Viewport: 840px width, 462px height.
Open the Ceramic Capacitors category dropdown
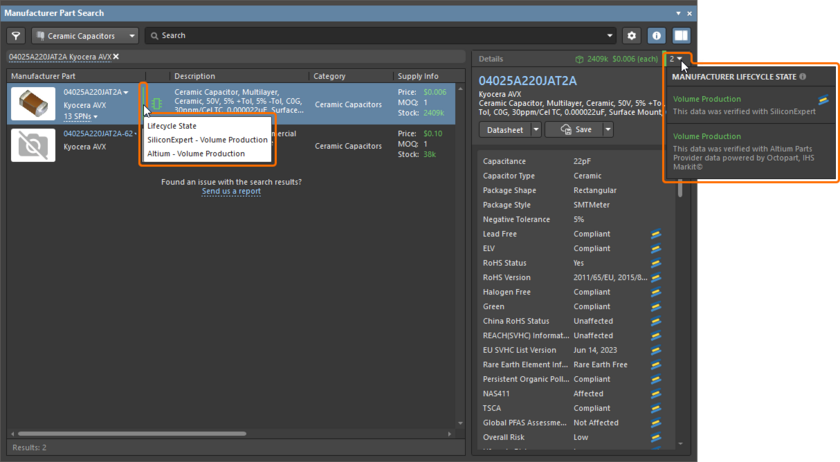[85, 36]
